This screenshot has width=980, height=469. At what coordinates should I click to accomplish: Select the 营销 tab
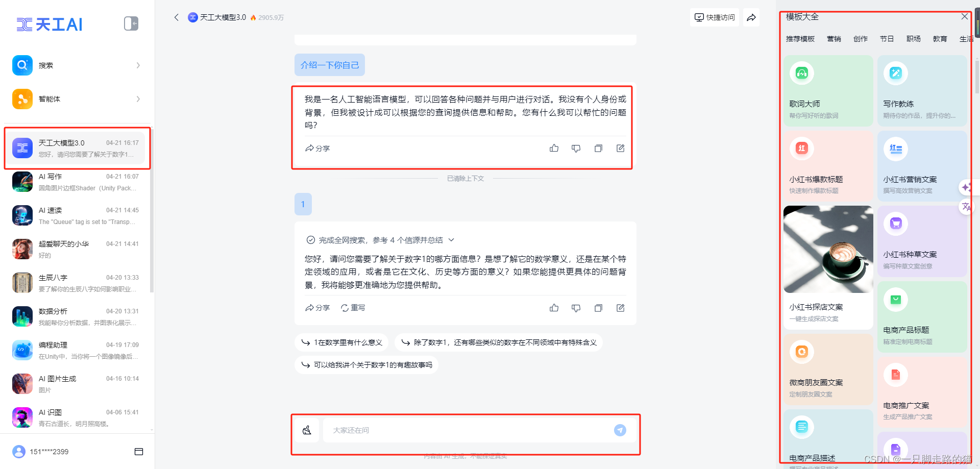pos(834,39)
